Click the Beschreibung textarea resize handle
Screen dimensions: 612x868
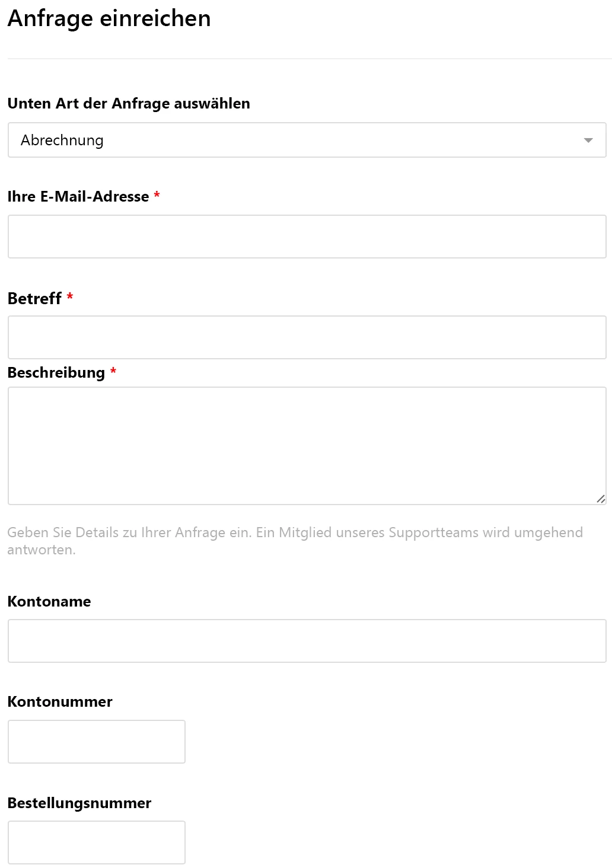tap(601, 499)
